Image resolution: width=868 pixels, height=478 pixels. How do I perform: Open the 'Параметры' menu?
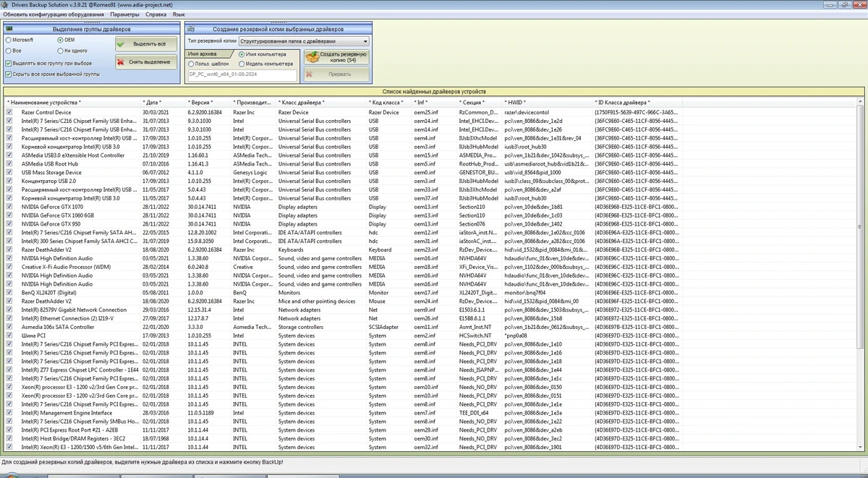pos(125,14)
